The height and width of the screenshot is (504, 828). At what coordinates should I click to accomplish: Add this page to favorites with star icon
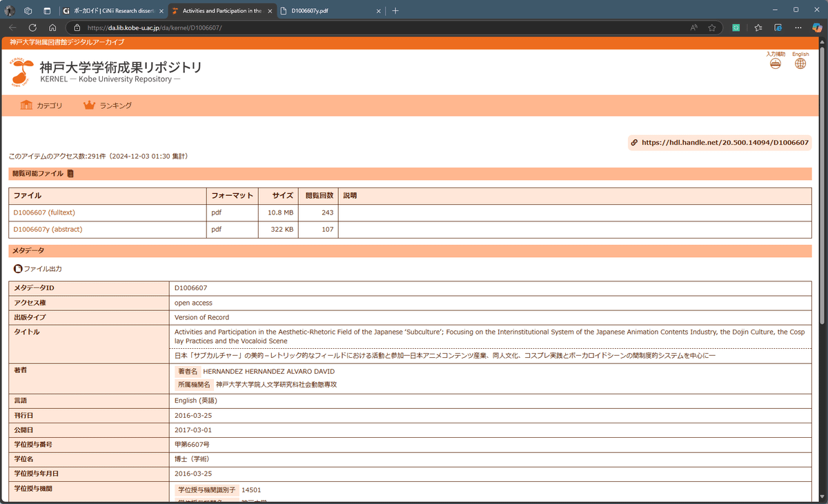click(x=712, y=28)
